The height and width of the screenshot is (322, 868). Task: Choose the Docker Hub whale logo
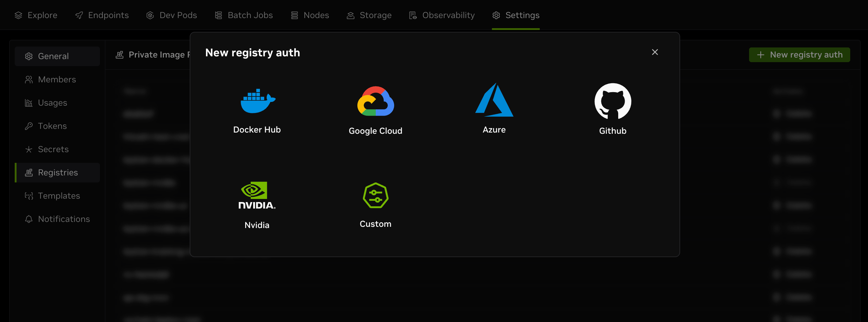(258, 101)
